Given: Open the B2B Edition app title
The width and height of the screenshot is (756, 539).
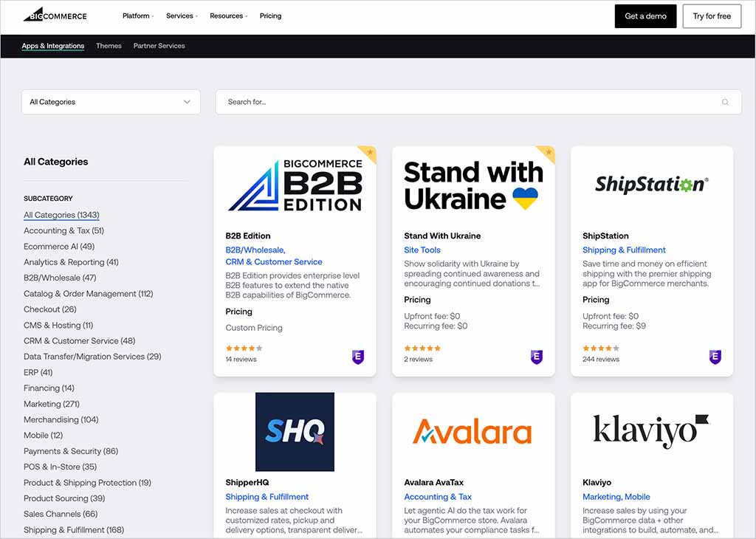Looking at the screenshot, I should (248, 236).
